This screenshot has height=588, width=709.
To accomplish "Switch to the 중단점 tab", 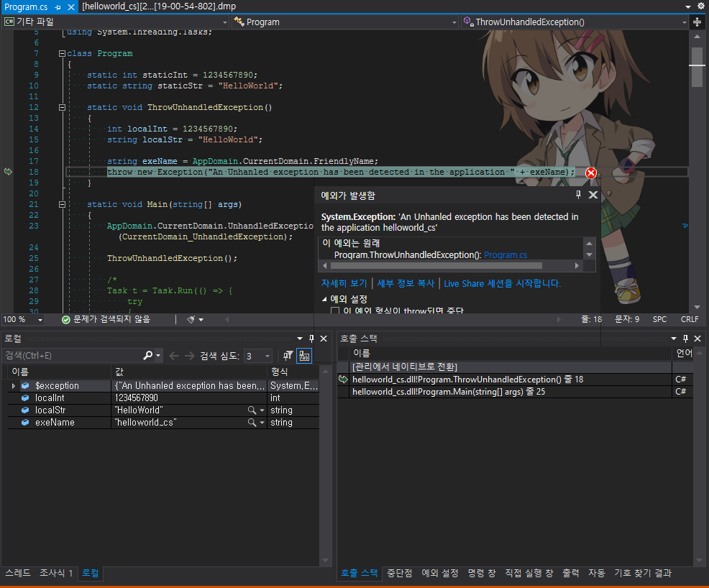I will (x=399, y=573).
